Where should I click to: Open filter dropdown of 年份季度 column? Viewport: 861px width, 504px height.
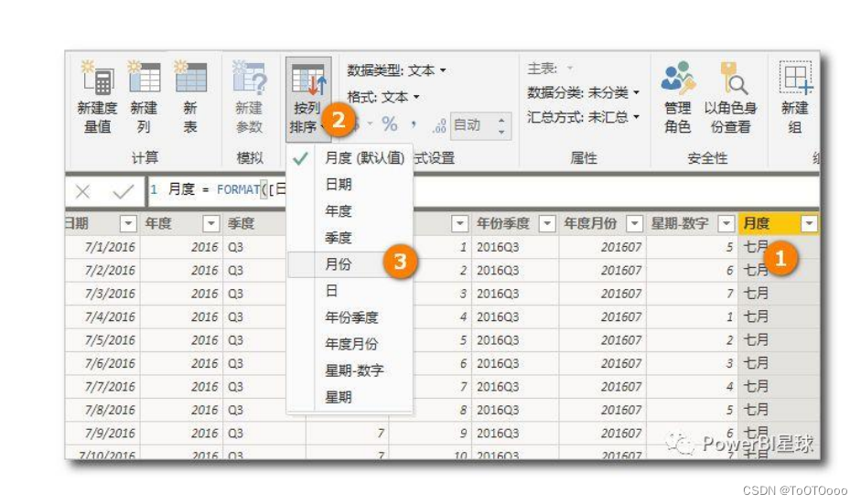point(547,223)
